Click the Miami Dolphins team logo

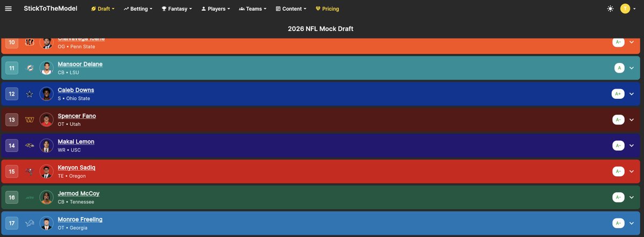point(30,68)
